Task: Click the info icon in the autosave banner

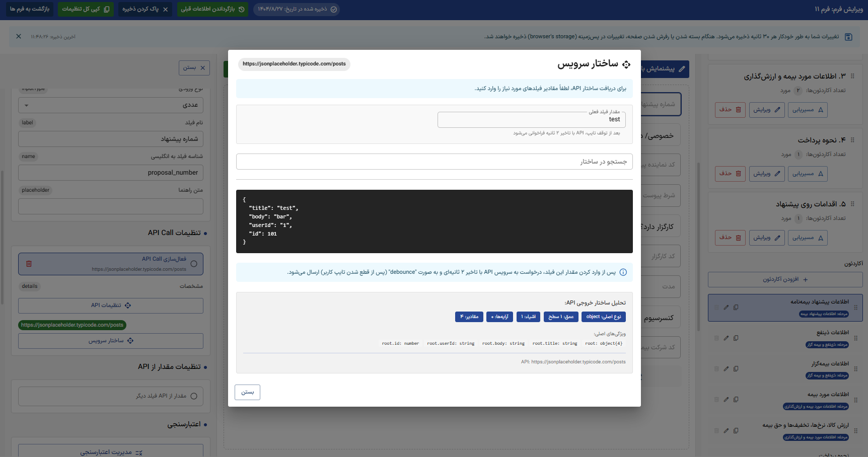Action: point(849,36)
